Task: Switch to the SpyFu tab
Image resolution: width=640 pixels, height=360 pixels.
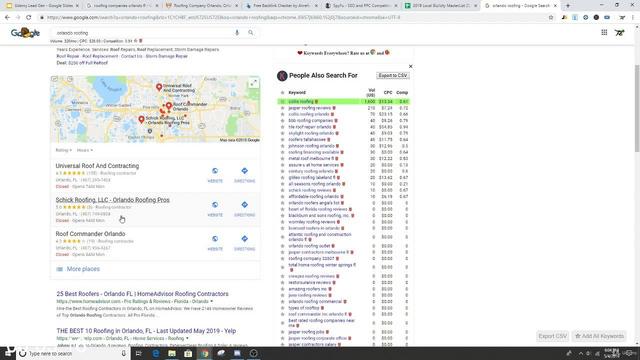Action: click(361, 6)
